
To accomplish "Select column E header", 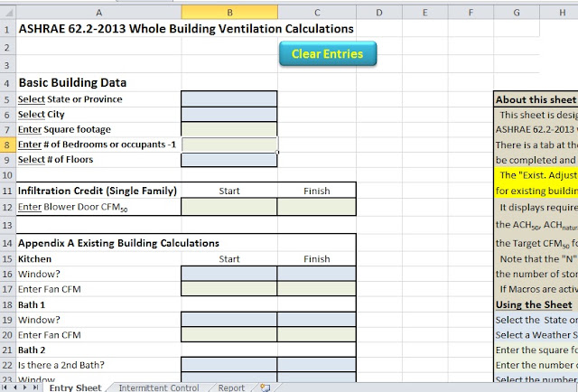I will (x=425, y=13).
